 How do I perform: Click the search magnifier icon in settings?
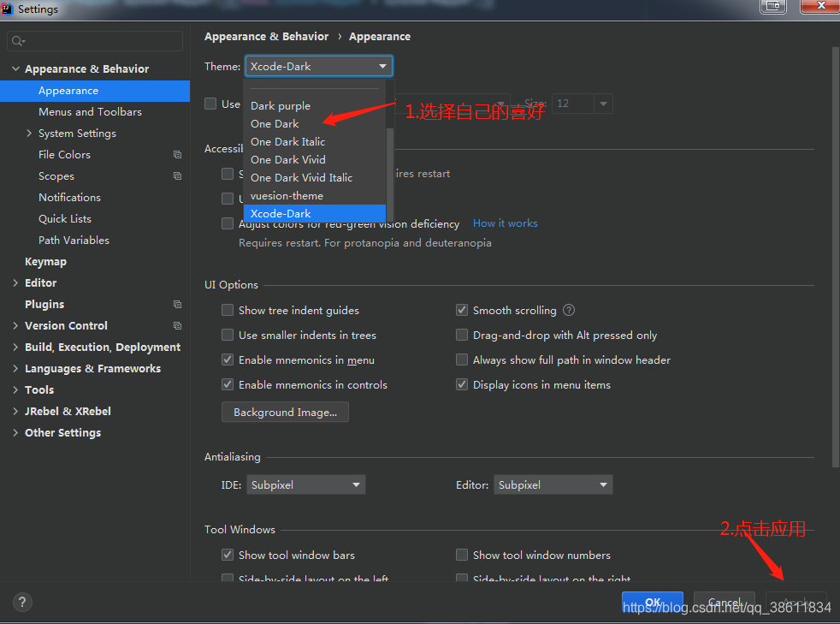coord(18,41)
